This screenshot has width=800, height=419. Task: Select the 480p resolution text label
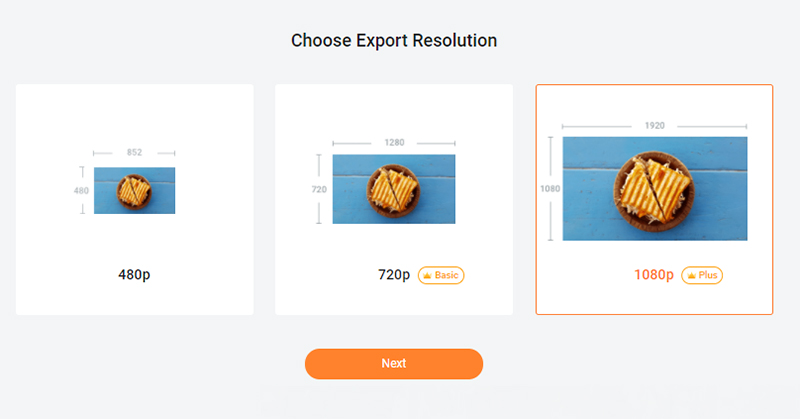click(134, 274)
